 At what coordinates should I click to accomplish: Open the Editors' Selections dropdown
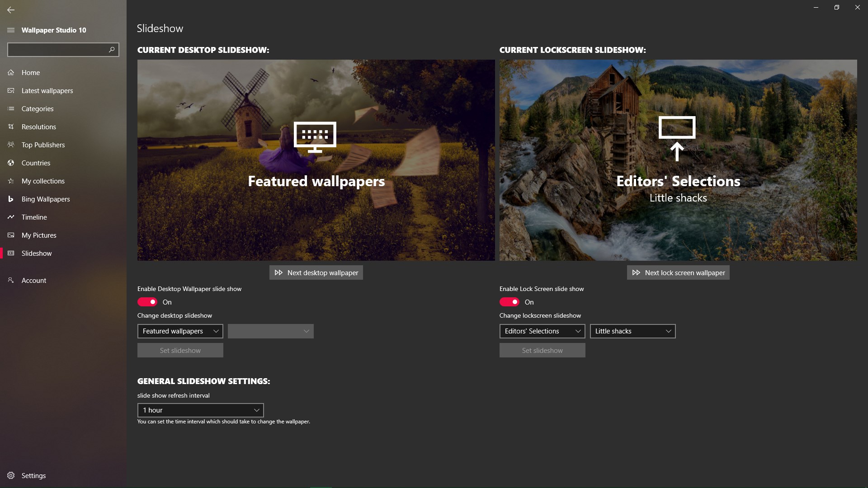click(542, 331)
